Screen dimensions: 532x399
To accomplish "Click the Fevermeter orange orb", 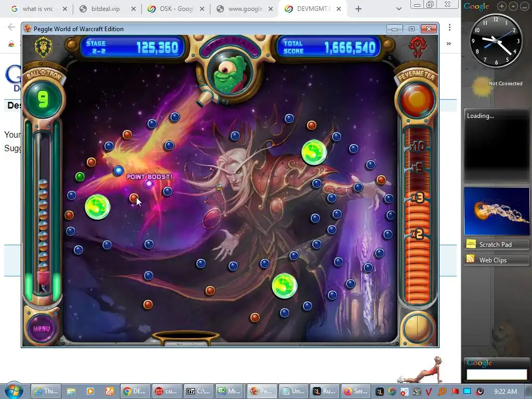I will (417, 99).
